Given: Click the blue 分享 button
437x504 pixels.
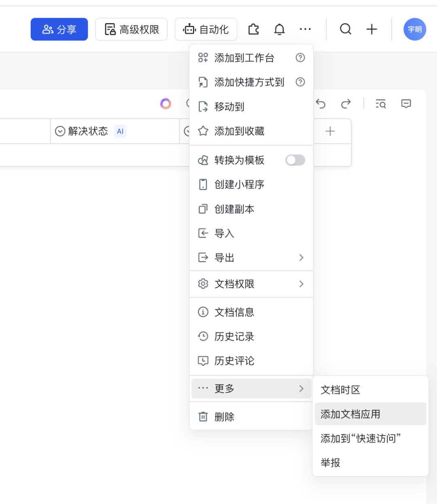Looking at the screenshot, I should 59,29.
